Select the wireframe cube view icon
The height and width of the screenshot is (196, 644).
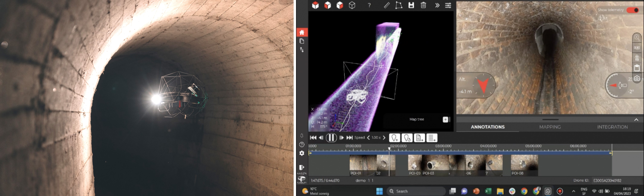pyautogui.click(x=352, y=5)
